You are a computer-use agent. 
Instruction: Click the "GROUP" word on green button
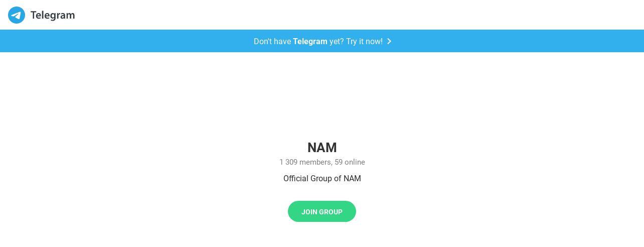[332, 212]
